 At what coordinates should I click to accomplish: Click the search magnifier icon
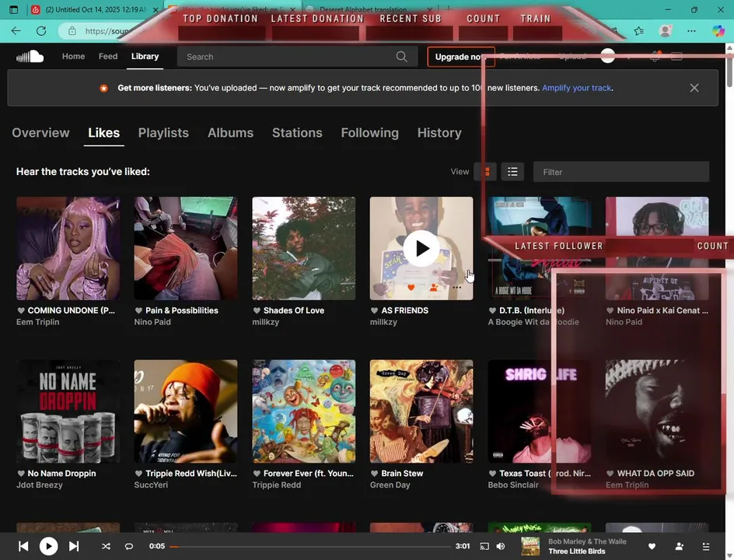(402, 57)
